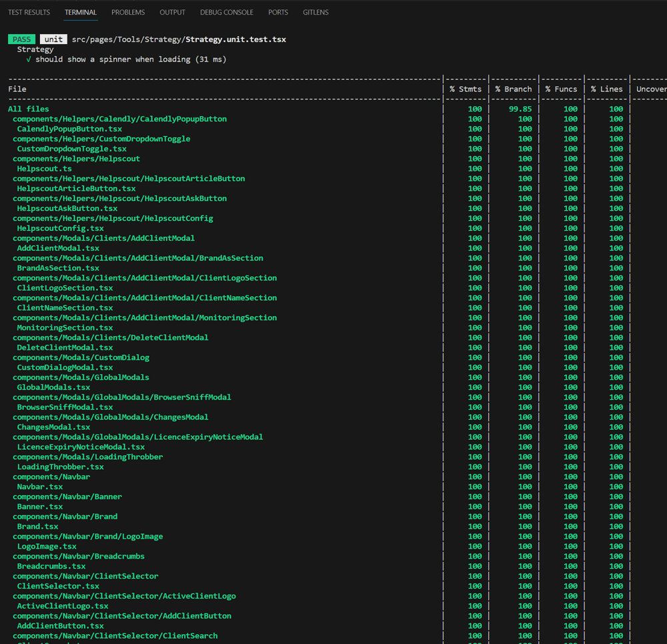This screenshot has height=644, width=667.
Task: Click components/Navbar/Breadcrumbs directory row
Action: pyautogui.click(x=79, y=557)
